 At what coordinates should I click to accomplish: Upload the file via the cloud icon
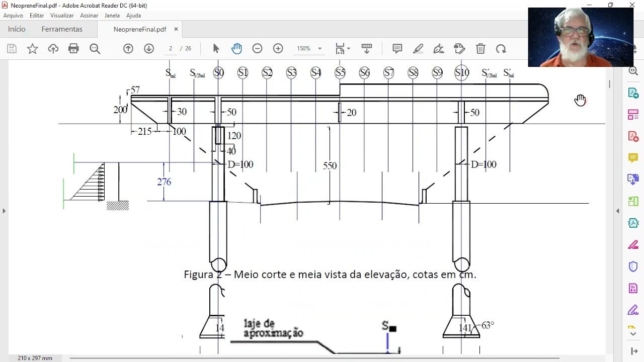pos(53,49)
